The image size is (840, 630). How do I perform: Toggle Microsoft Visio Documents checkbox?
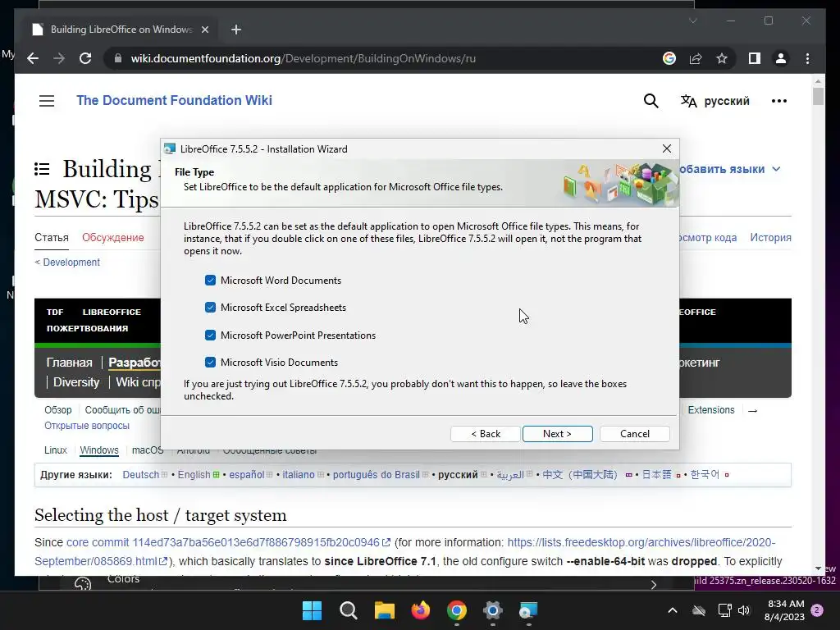pos(210,363)
